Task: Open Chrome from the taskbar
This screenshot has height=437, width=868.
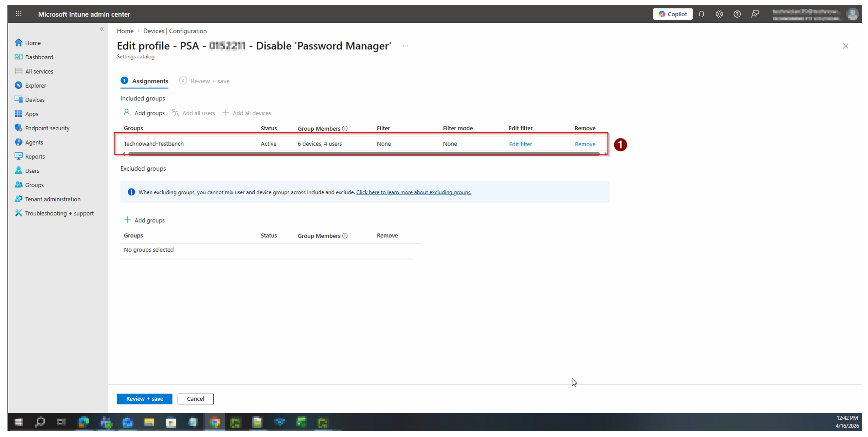Action: pyautogui.click(x=215, y=422)
